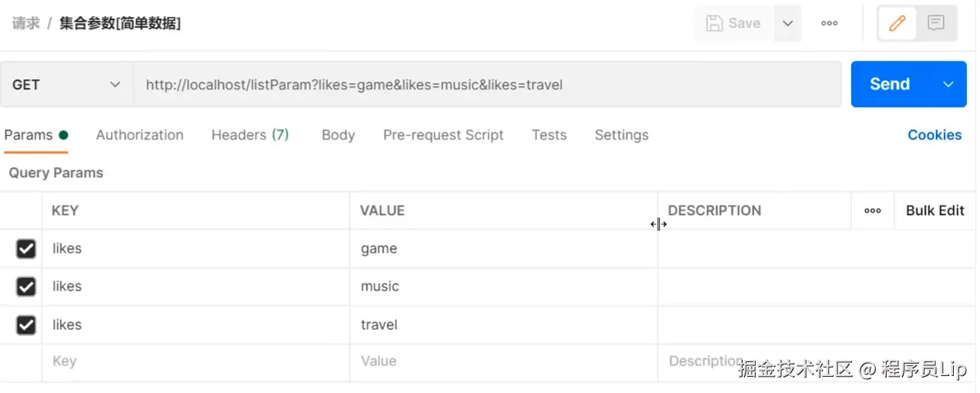Click the pencil edit mode icon

coord(897,23)
